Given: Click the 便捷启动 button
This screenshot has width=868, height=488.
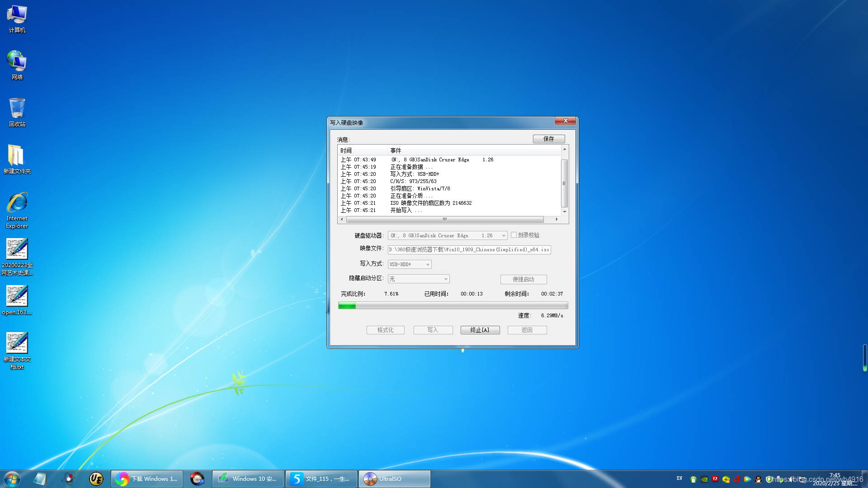Looking at the screenshot, I should (x=524, y=279).
